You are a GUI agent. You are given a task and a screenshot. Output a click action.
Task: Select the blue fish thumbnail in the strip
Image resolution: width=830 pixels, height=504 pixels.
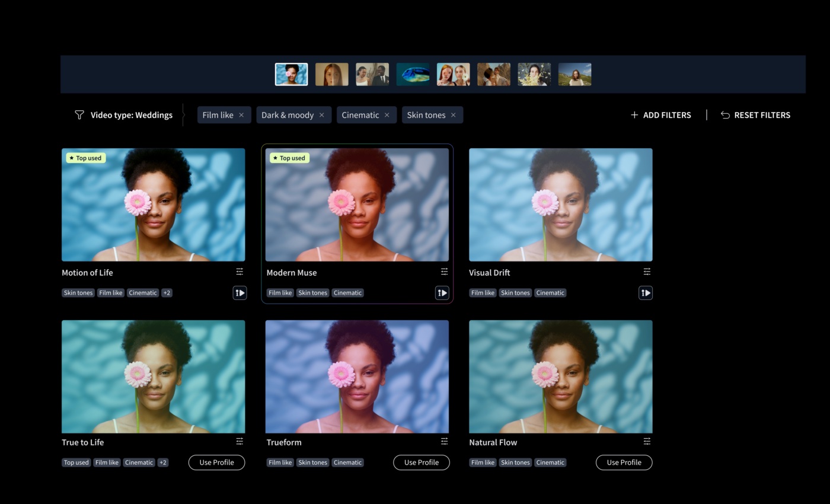[413, 75]
